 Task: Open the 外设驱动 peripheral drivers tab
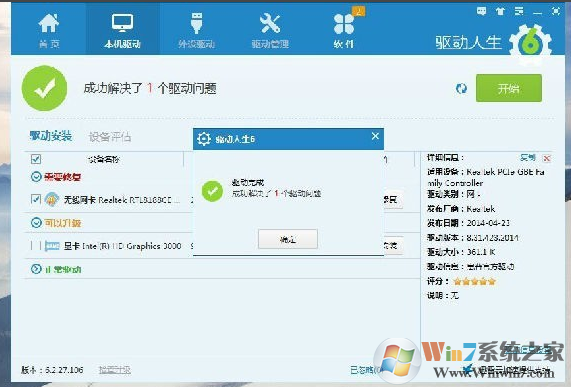pos(196,31)
